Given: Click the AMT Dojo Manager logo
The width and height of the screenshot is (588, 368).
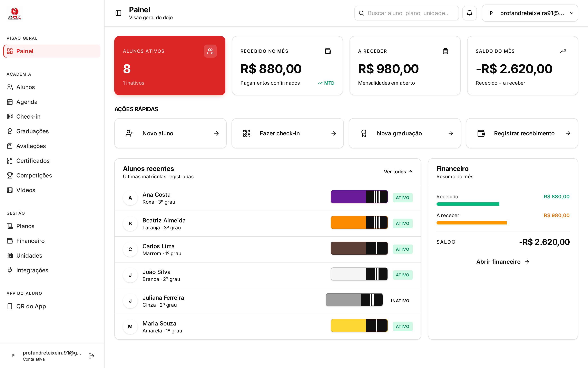Looking at the screenshot, I should pyautogui.click(x=14, y=14).
